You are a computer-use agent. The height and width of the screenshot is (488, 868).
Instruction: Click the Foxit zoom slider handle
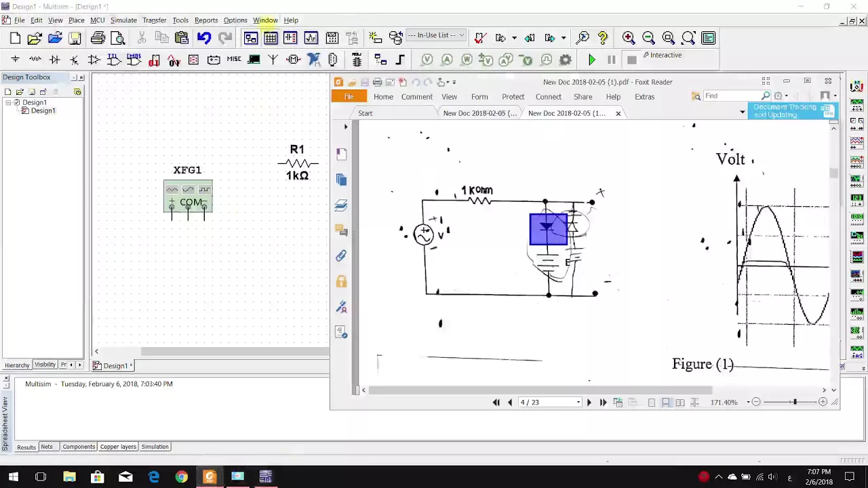[x=795, y=403]
